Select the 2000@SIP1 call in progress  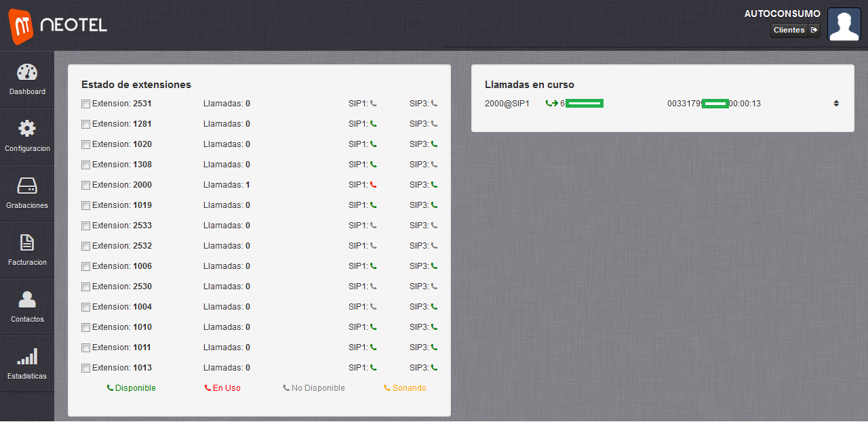tap(507, 104)
